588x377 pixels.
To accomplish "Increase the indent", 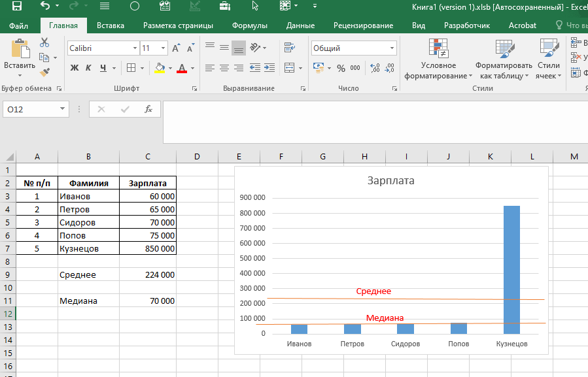I will pos(269,68).
